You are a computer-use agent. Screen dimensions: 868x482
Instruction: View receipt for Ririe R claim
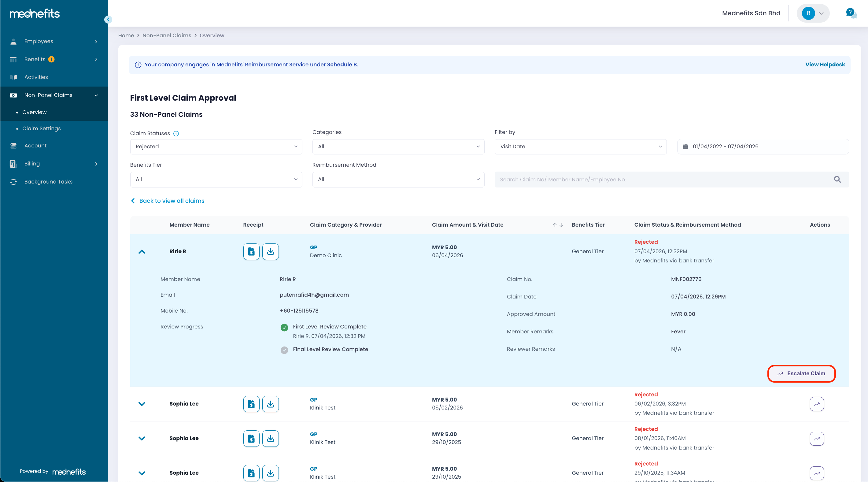pos(251,251)
